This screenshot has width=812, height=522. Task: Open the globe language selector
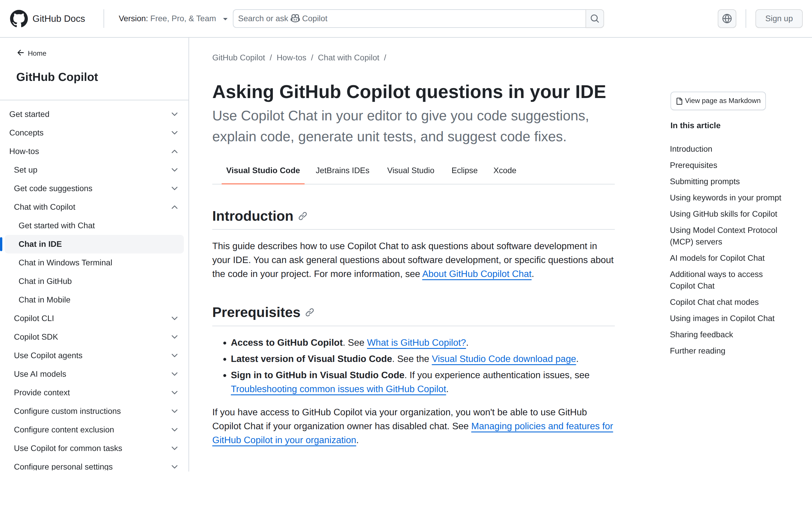point(727,19)
